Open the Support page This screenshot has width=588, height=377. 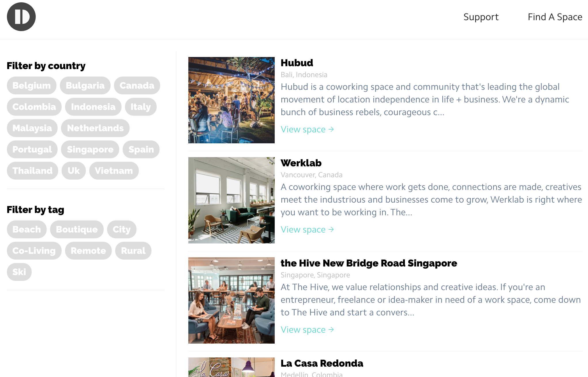tap(481, 17)
